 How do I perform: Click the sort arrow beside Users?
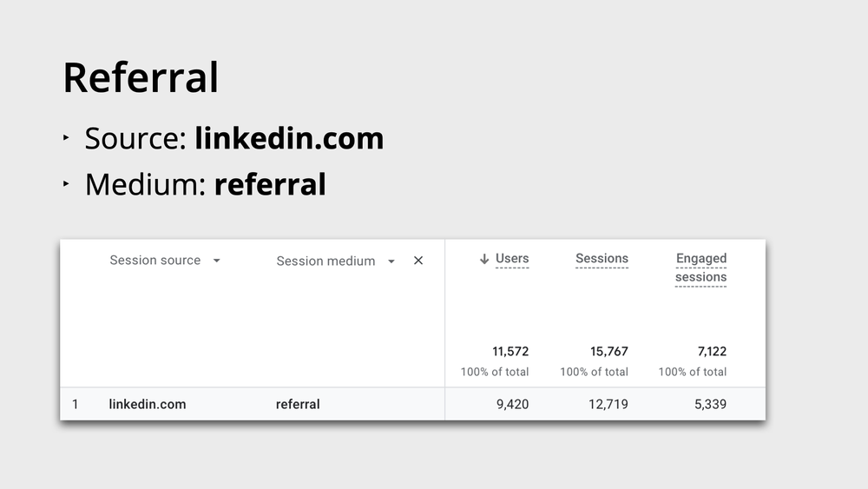point(484,259)
